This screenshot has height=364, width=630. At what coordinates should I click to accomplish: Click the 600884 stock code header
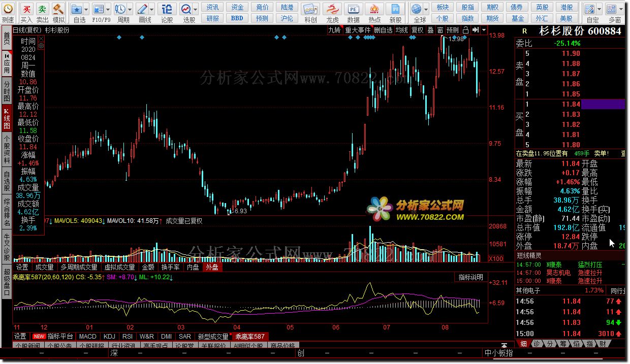(605, 31)
